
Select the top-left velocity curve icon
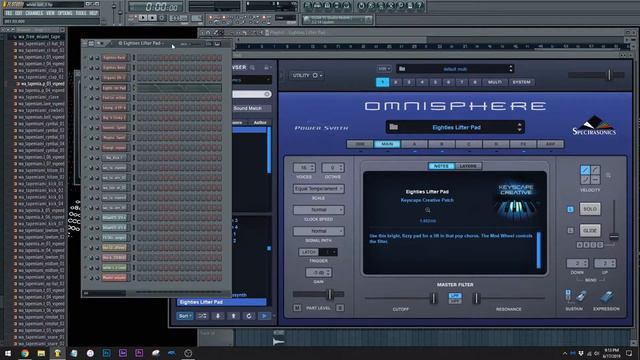coord(585,170)
